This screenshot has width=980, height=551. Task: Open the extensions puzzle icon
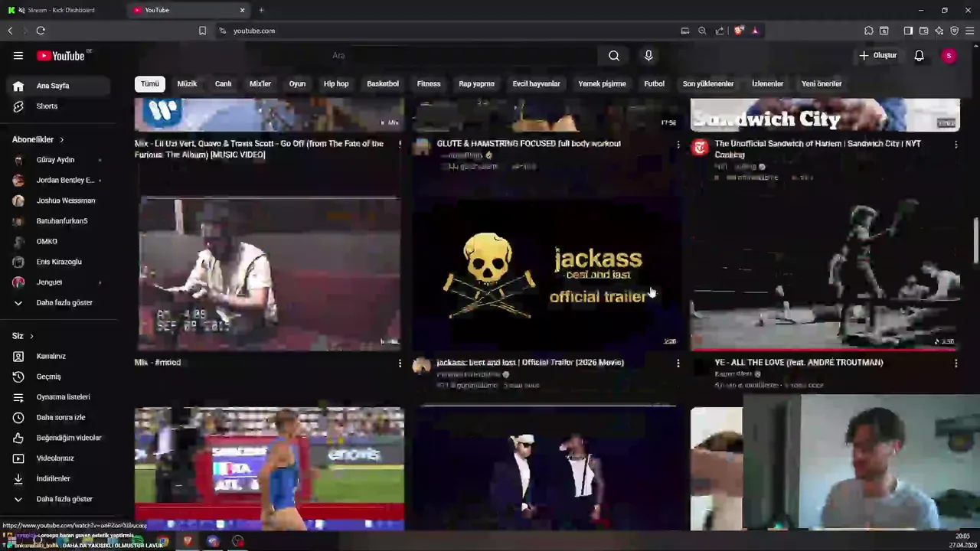coord(868,31)
